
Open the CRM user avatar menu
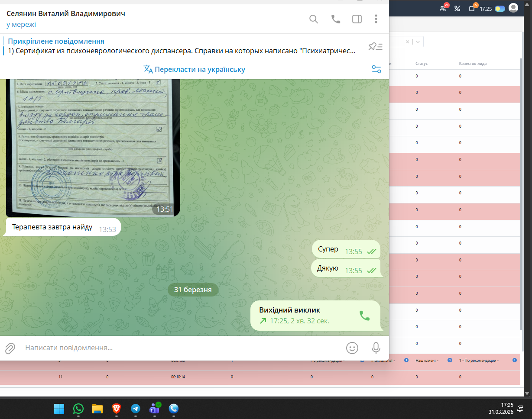[x=513, y=8]
